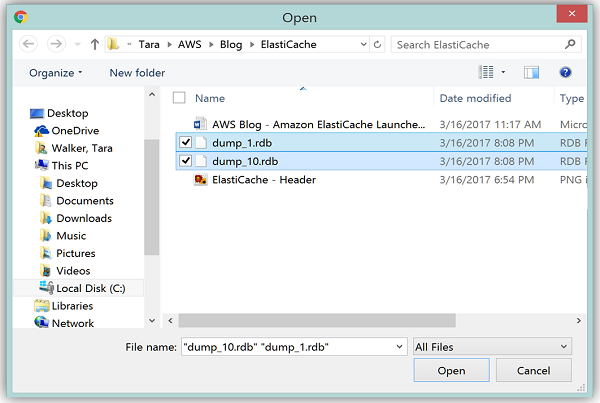Sort by Date modified column header

478,98
